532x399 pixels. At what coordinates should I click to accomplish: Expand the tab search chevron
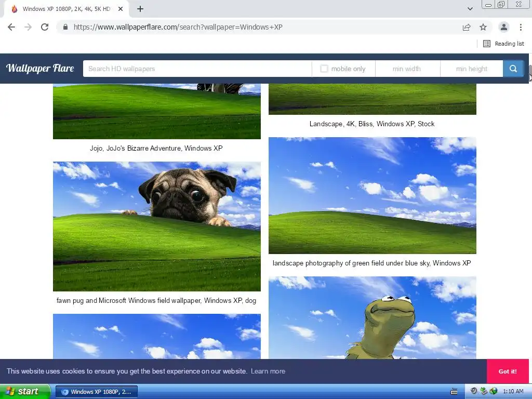coord(470,9)
